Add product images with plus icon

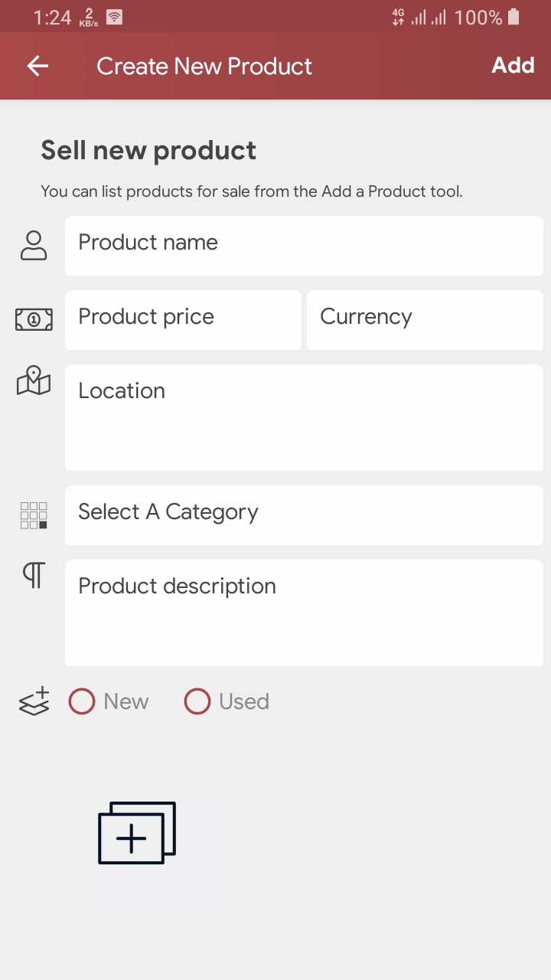tap(137, 833)
